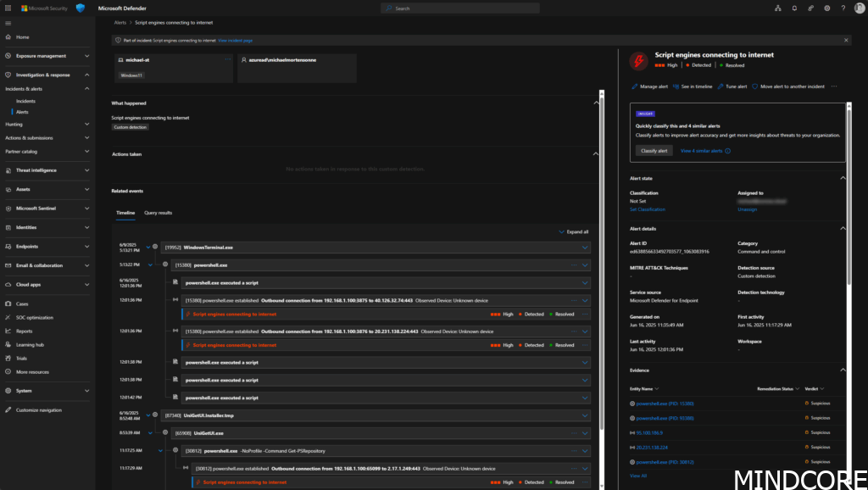Open the View incident page link
Screen dimensions: 868x490
tap(236, 41)
